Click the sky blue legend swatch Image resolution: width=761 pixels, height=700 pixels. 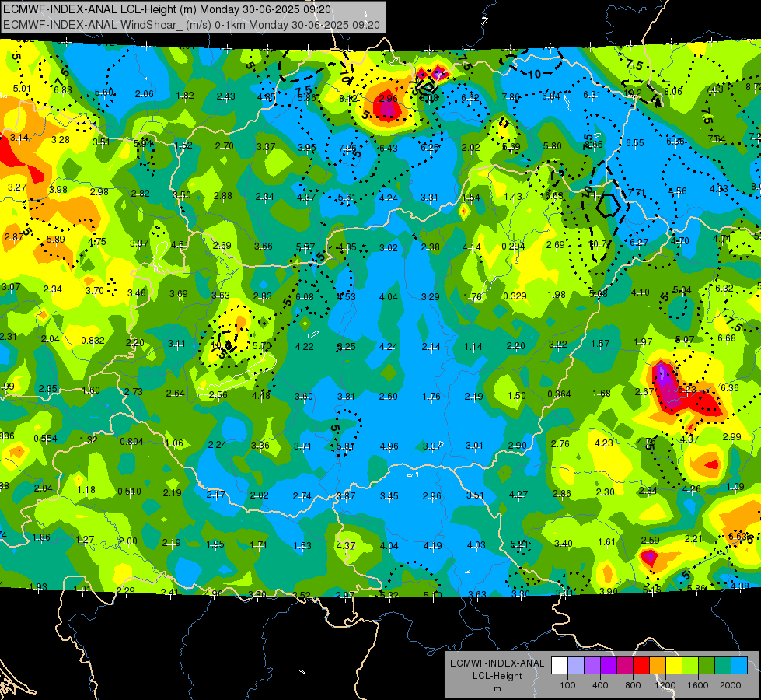click(740, 665)
